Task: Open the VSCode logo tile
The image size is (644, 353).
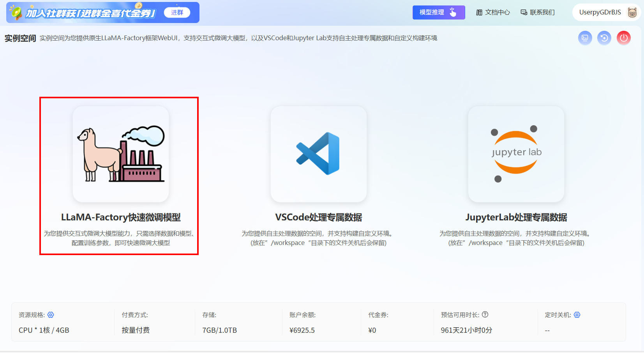Action: pyautogui.click(x=318, y=154)
